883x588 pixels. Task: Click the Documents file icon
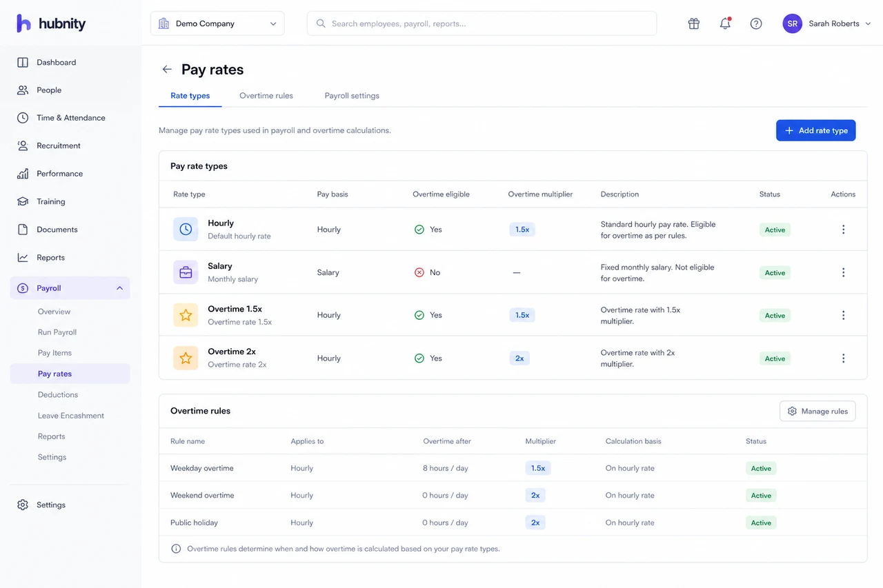(23, 230)
